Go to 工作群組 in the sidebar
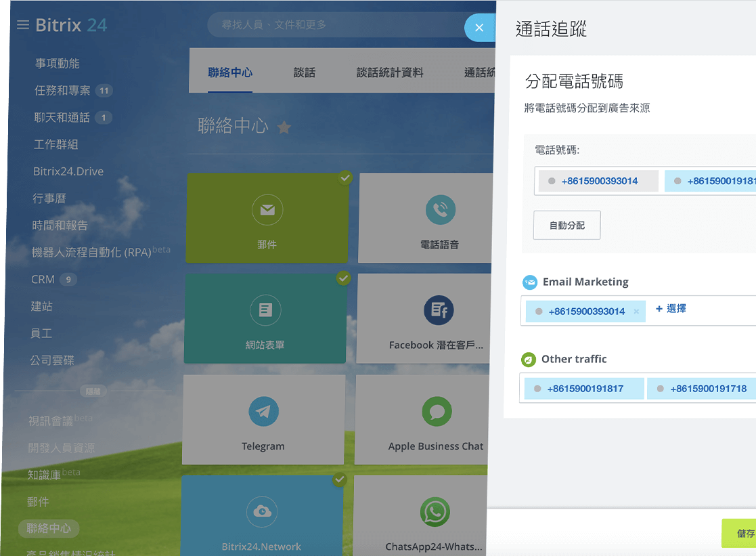 [56, 144]
